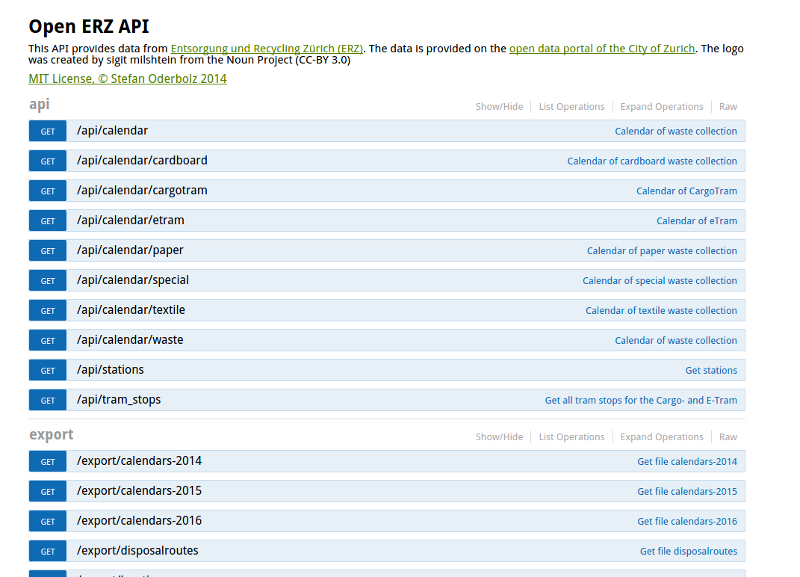
Task: Follow the Entsorgung und Recycling Zürich link
Action: 267,49
